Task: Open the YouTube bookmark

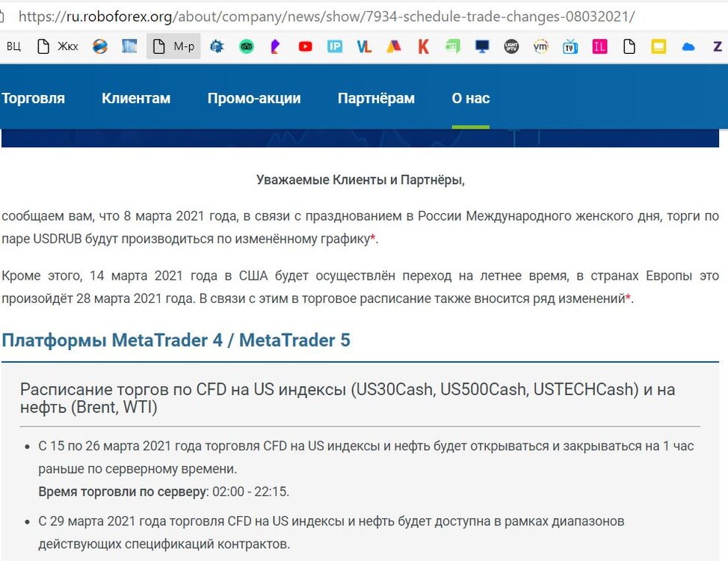Action: click(305, 46)
